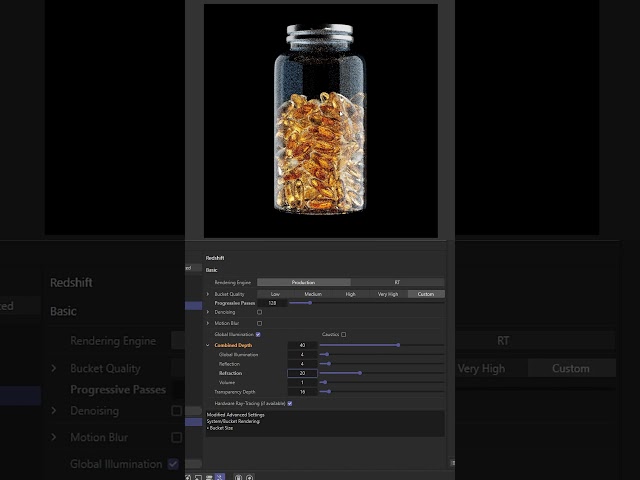Screen dimensions: 640x480
Task: Click the Refraction depth slider handle
Action: 360,373
